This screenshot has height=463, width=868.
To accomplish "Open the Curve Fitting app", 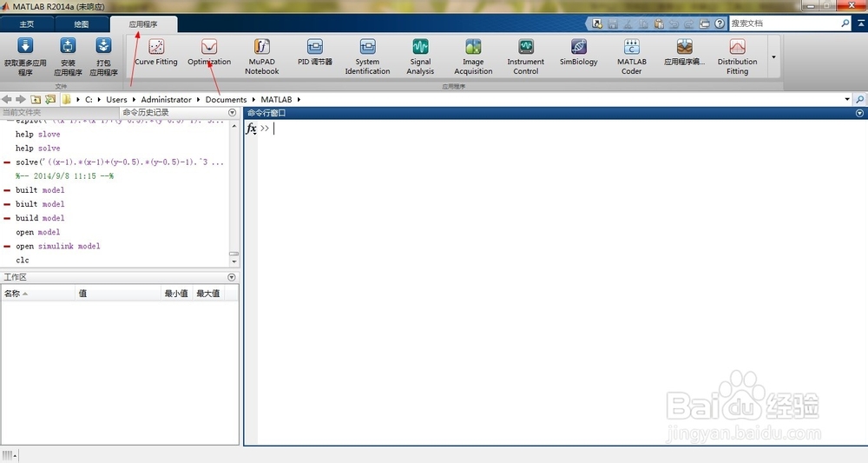I will 156,53.
